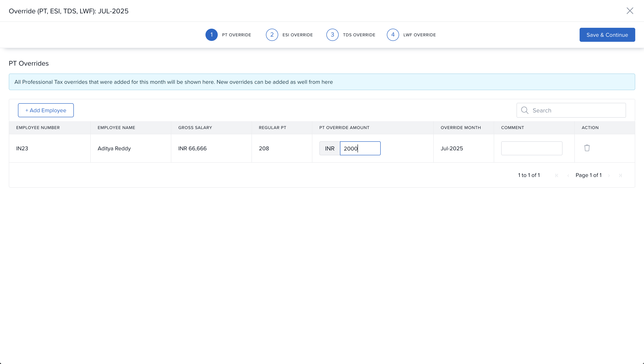Go to previous page arrow
644x364 pixels.
coord(568,175)
